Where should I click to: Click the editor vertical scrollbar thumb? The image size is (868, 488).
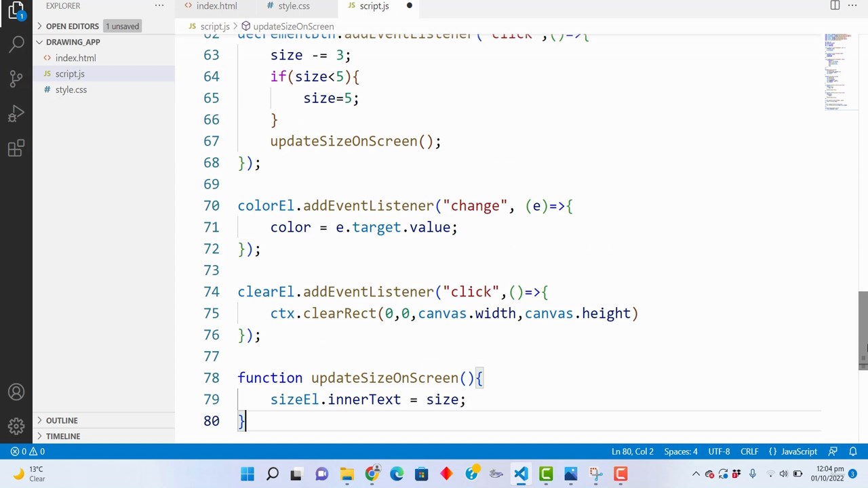[x=863, y=330]
